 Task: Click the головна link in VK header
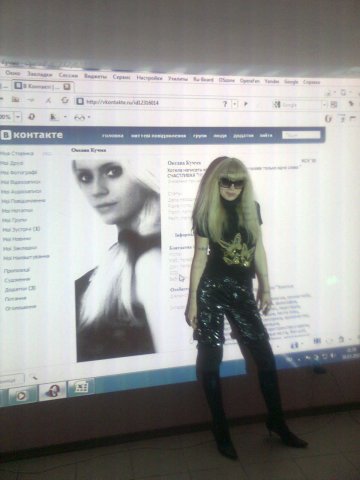[x=113, y=136]
